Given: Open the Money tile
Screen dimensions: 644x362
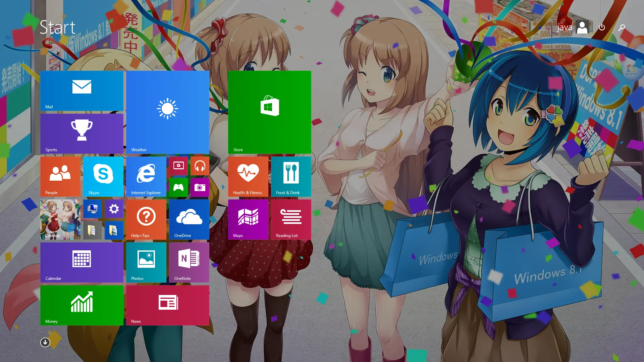Looking at the screenshot, I should [x=82, y=305].
